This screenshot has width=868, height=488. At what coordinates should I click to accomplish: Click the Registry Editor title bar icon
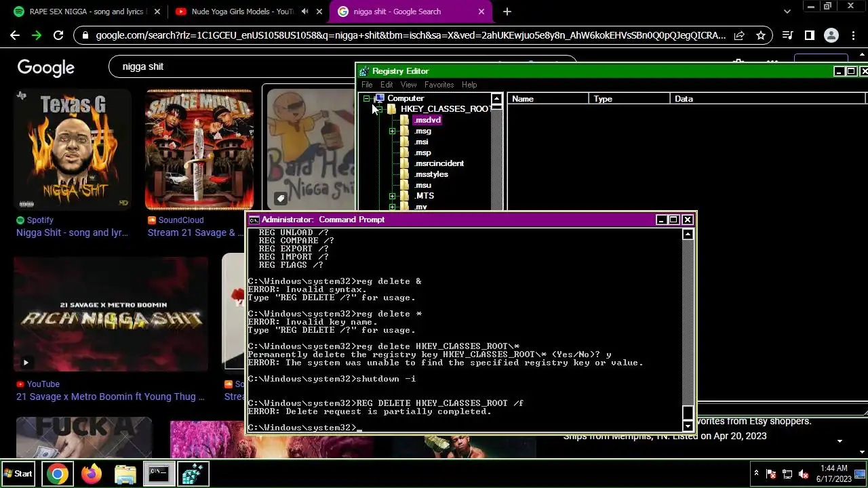365,71
